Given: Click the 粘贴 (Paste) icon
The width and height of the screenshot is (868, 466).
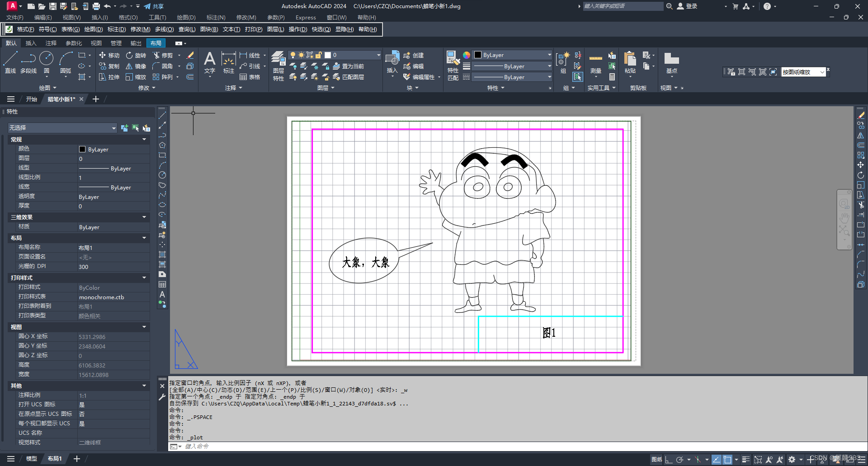Looking at the screenshot, I should click(630, 62).
